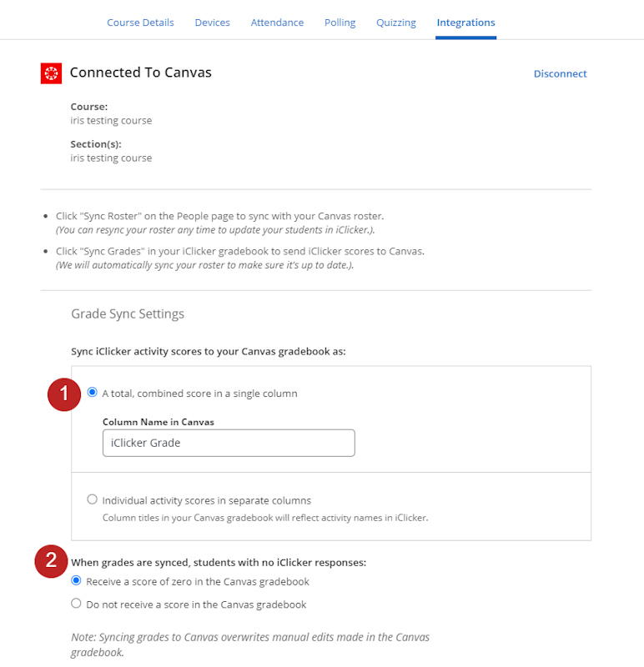Choose Do not receive a score option

pyautogui.click(x=77, y=604)
